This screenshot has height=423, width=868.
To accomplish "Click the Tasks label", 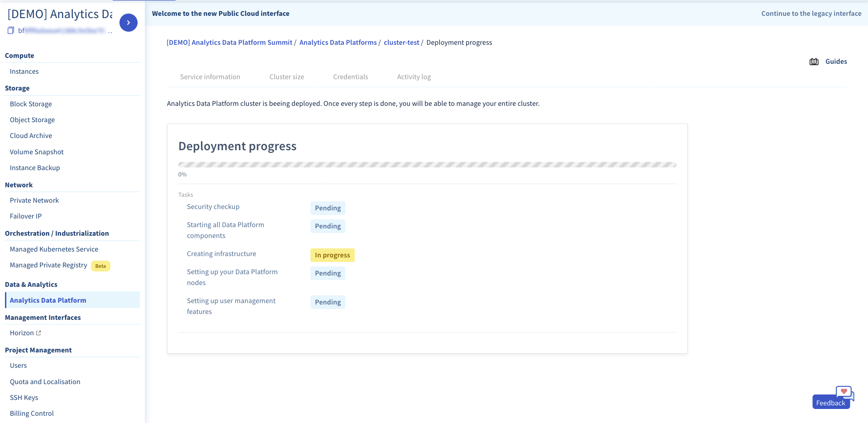I will coord(186,195).
